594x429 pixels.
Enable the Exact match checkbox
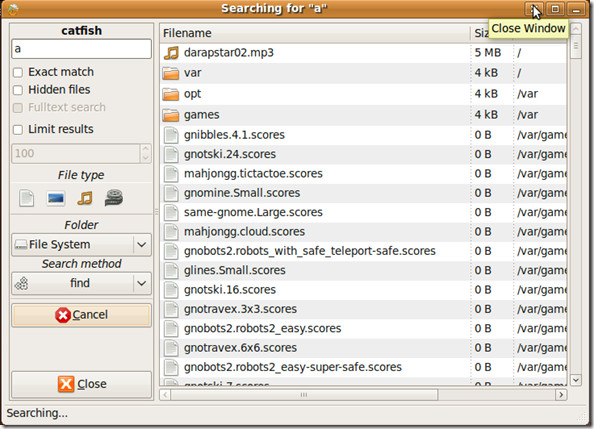tap(18, 72)
